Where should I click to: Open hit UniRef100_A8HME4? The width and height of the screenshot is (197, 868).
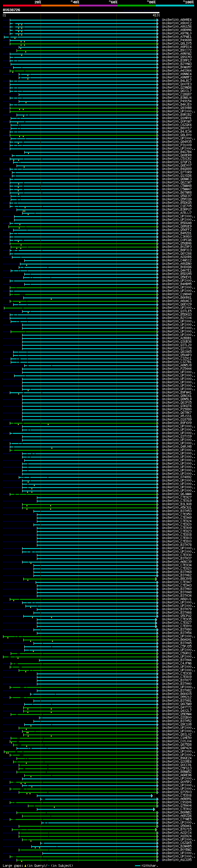coord(176,20)
